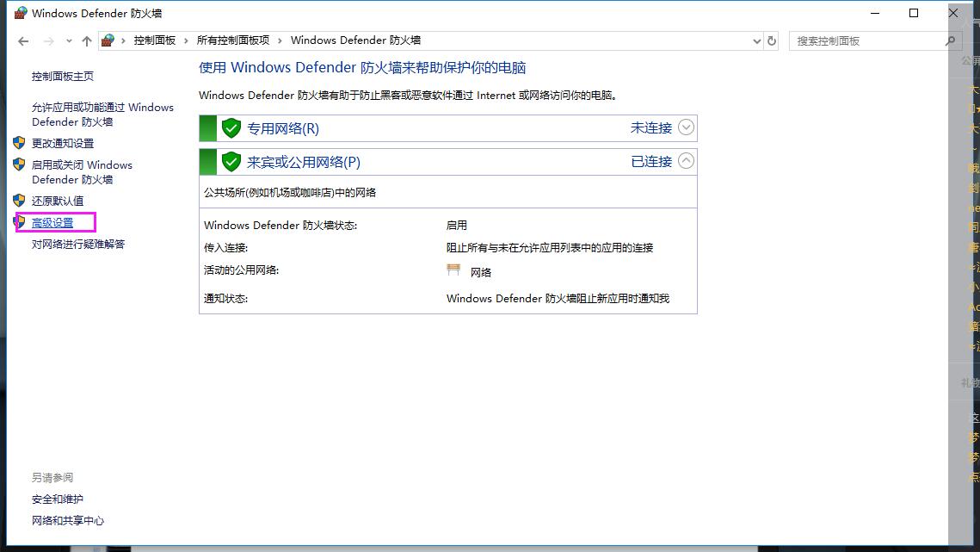Open 网络和共享中心 link
Image resolution: width=980 pixels, height=552 pixels.
(68, 521)
